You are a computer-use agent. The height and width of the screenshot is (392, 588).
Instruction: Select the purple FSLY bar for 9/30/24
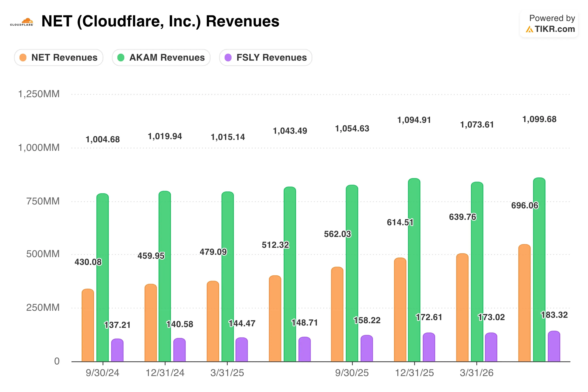click(117, 350)
